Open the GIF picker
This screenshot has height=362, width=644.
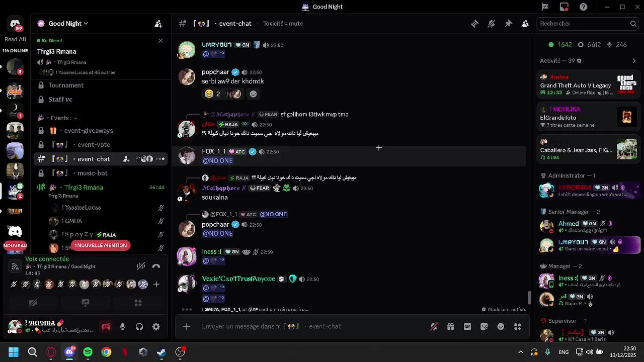pyautogui.click(x=467, y=327)
